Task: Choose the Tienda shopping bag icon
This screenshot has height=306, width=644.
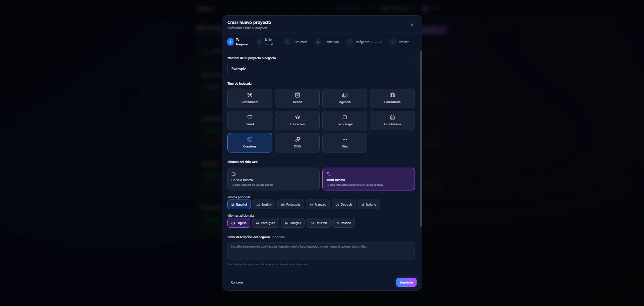Action: pyautogui.click(x=297, y=95)
